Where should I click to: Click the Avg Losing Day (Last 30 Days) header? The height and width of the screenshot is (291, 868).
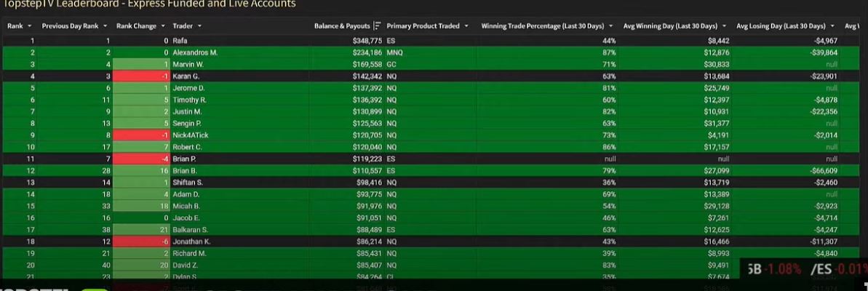(781, 26)
